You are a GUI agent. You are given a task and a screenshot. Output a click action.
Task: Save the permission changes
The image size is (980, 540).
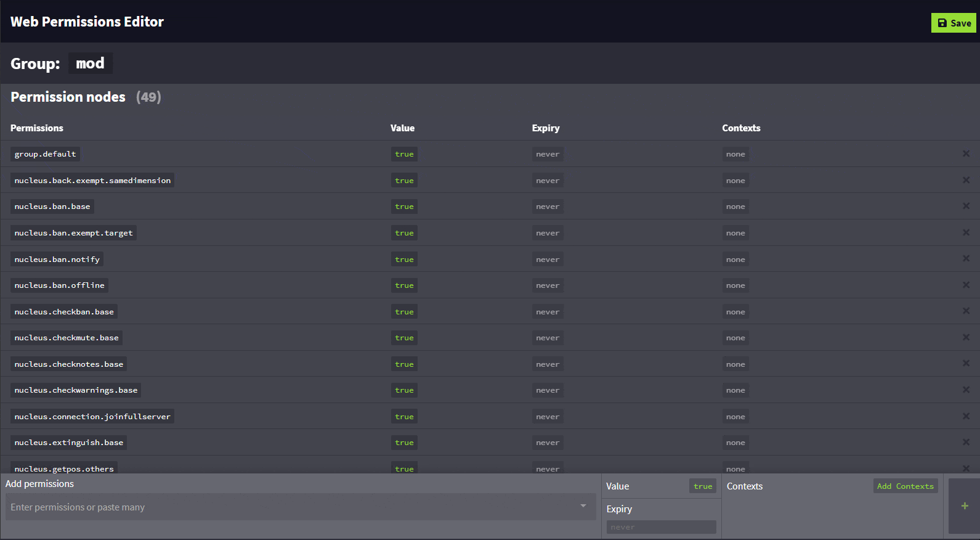(954, 23)
